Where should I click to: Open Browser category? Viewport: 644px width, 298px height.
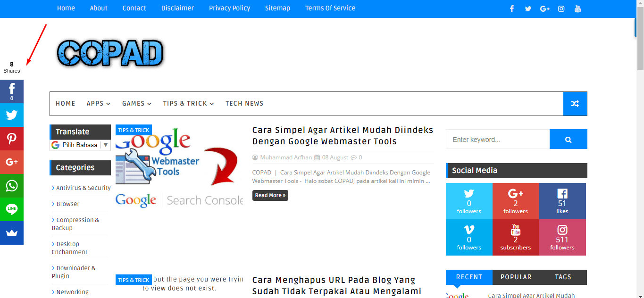[68, 204]
